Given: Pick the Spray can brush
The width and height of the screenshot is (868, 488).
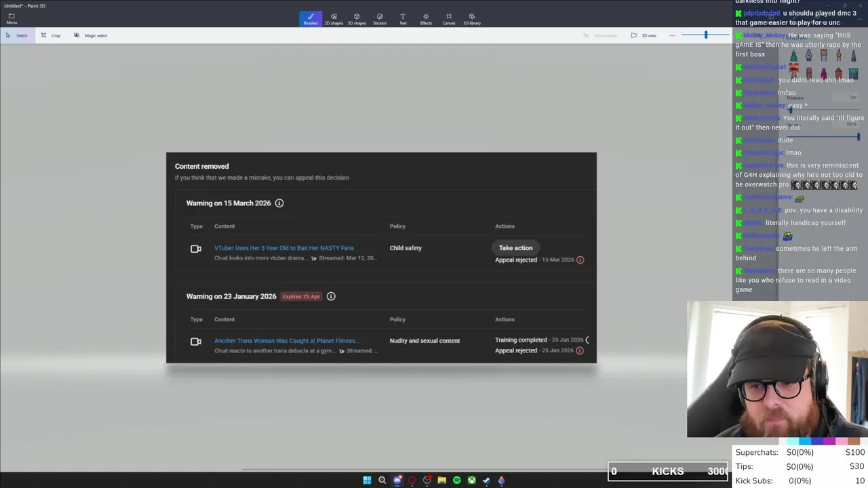Looking at the screenshot, I should pos(839,73).
